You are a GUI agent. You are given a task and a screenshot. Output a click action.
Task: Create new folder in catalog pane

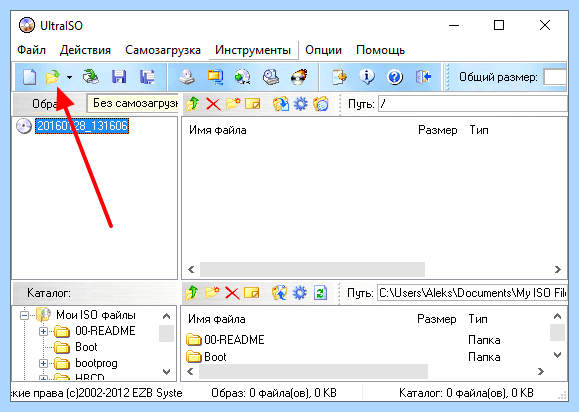click(x=212, y=293)
